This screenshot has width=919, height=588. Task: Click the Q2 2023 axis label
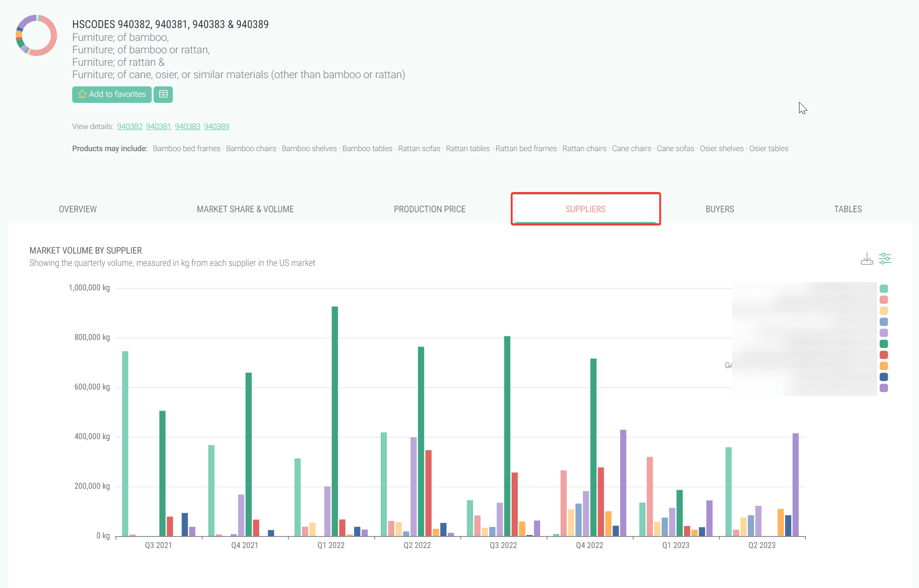click(762, 545)
